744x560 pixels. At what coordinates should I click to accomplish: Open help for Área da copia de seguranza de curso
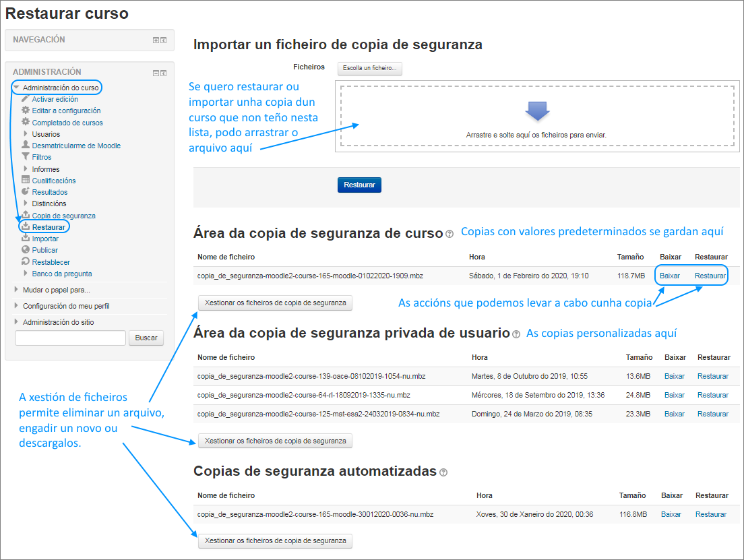pos(449,234)
